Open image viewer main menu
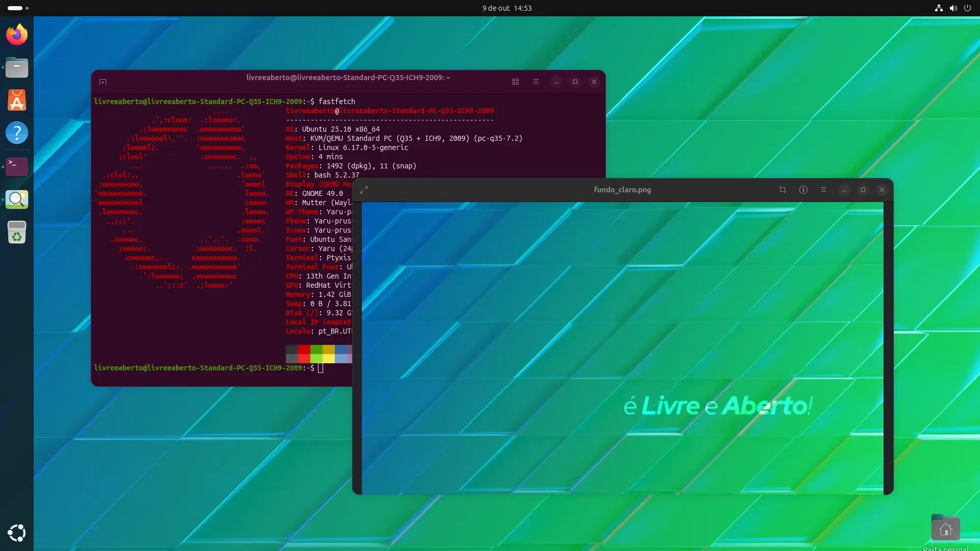Viewport: 980px width, 551px height. pos(823,190)
